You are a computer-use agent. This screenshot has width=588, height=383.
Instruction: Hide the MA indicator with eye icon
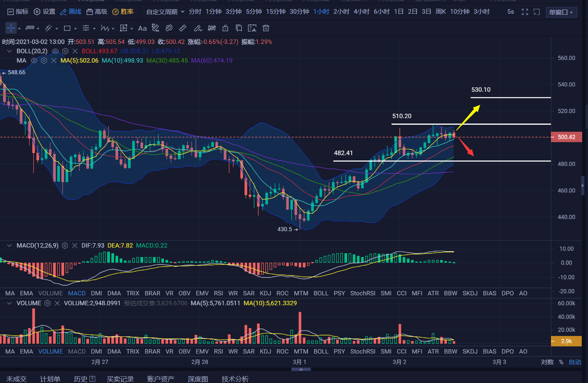click(34, 61)
